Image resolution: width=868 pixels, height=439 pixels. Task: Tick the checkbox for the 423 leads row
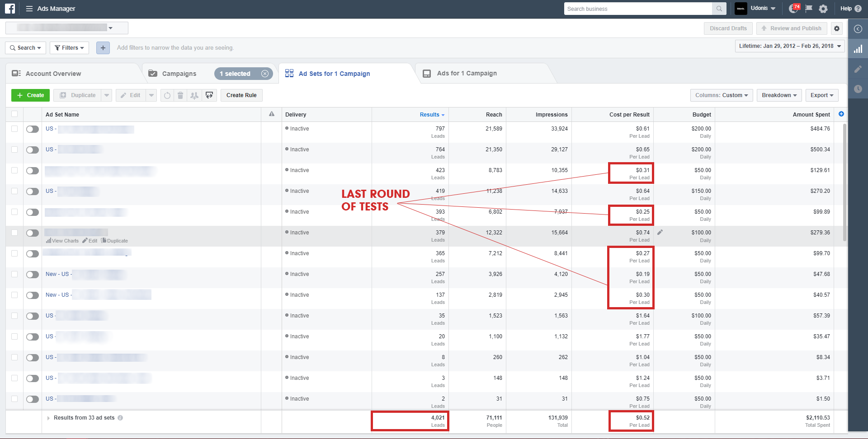point(14,170)
